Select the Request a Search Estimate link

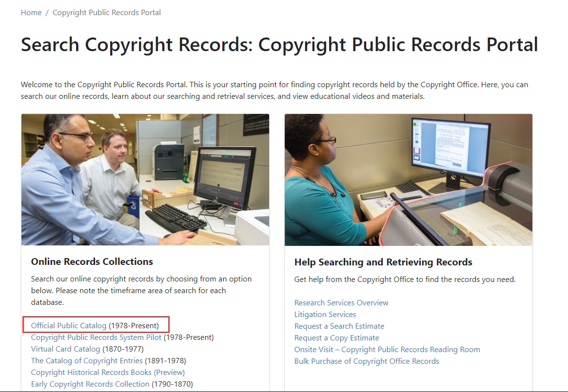339,326
